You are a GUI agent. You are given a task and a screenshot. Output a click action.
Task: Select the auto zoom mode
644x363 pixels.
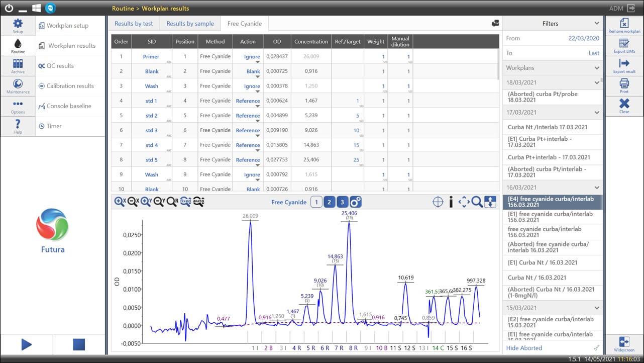[x=198, y=202]
